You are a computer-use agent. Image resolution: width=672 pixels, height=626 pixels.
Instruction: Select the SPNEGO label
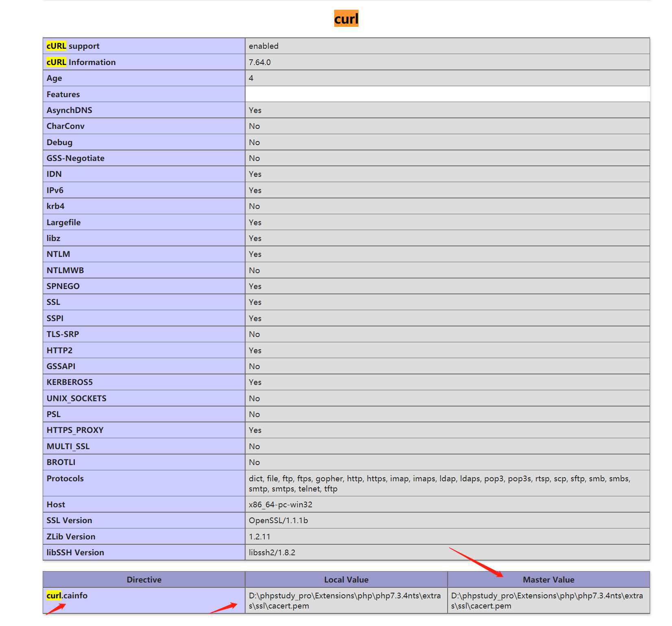[63, 286]
